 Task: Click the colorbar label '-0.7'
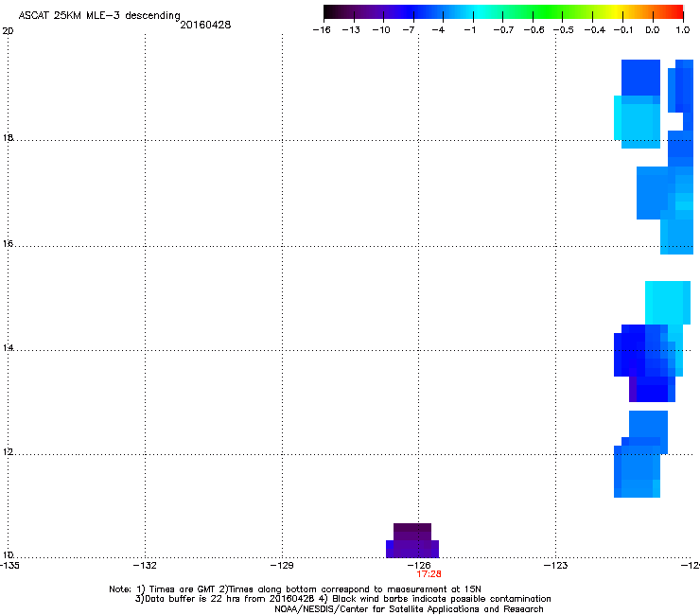tap(503, 30)
